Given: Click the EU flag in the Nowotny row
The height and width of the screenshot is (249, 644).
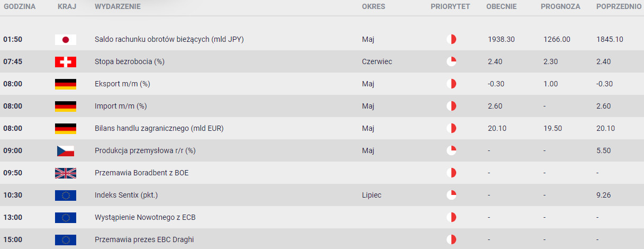Looking at the screenshot, I should (66, 217).
